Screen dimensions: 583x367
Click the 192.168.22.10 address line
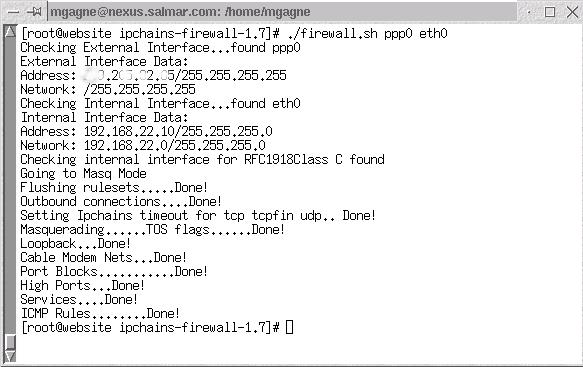point(146,132)
